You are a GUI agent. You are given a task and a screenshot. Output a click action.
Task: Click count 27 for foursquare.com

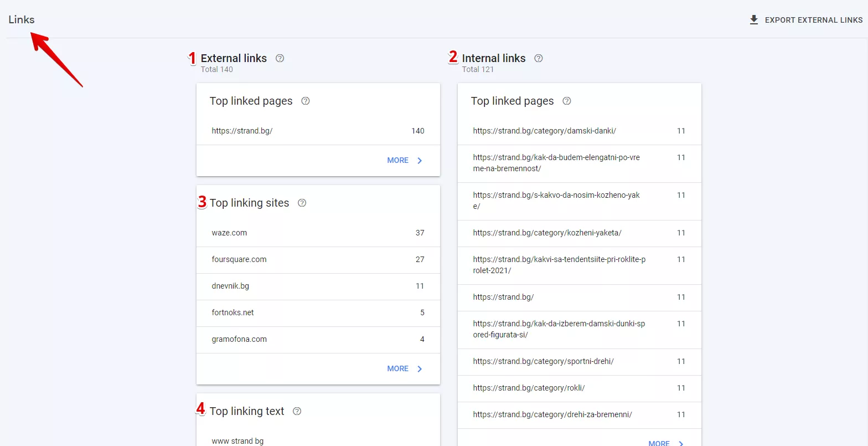(420, 259)
